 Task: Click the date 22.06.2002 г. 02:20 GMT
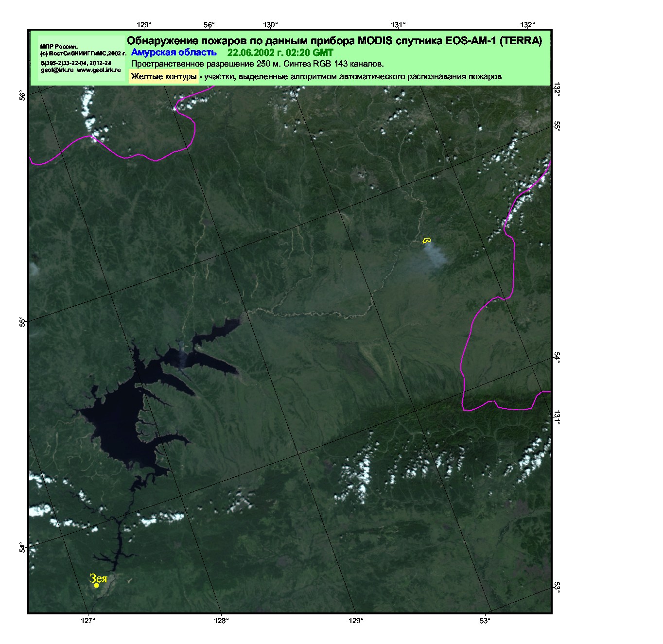point(280,52)
